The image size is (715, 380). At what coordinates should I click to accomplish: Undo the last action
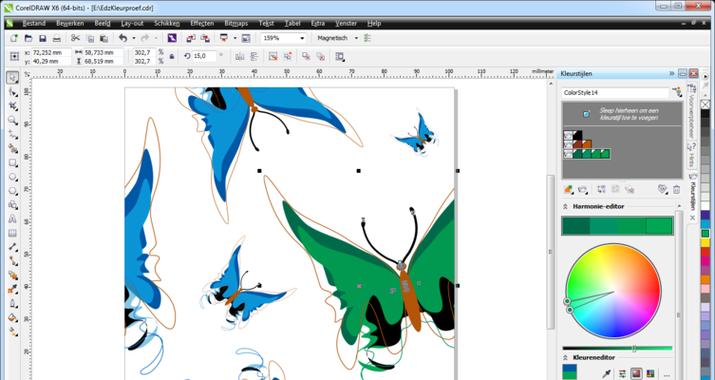123,38
